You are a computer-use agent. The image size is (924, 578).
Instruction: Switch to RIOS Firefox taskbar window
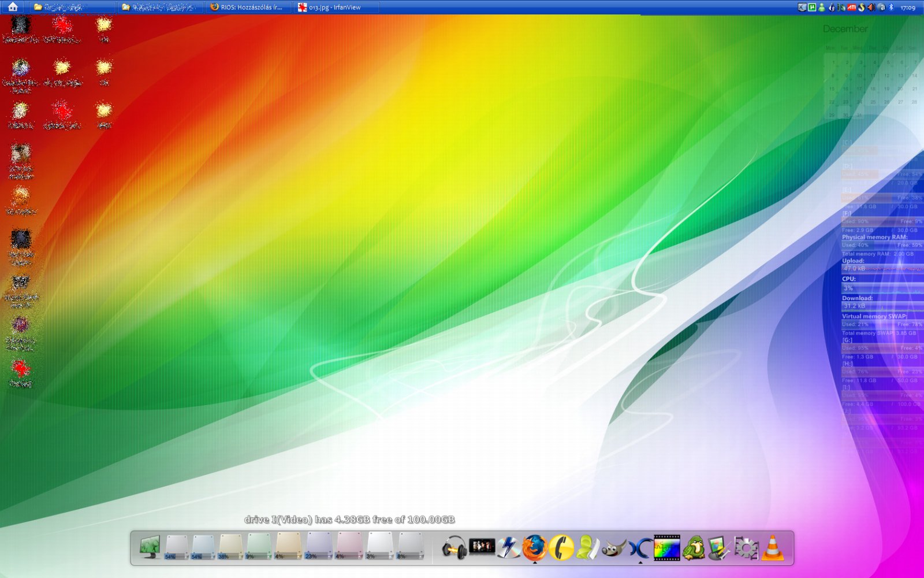point(247,7)
